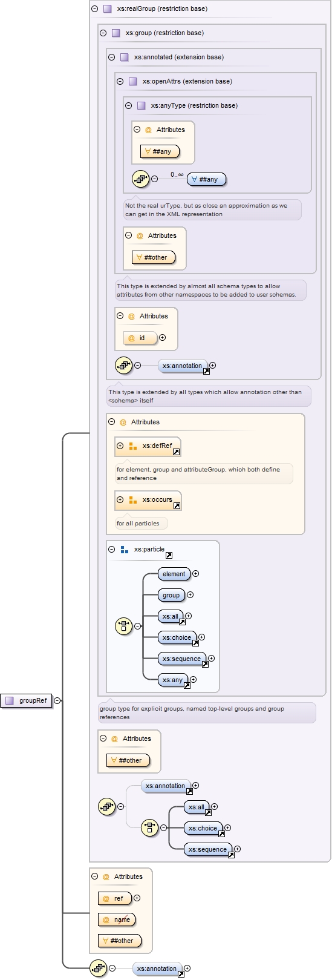
Task: Follow the xs:particle reference arrow icon
Action: [169, 555]
